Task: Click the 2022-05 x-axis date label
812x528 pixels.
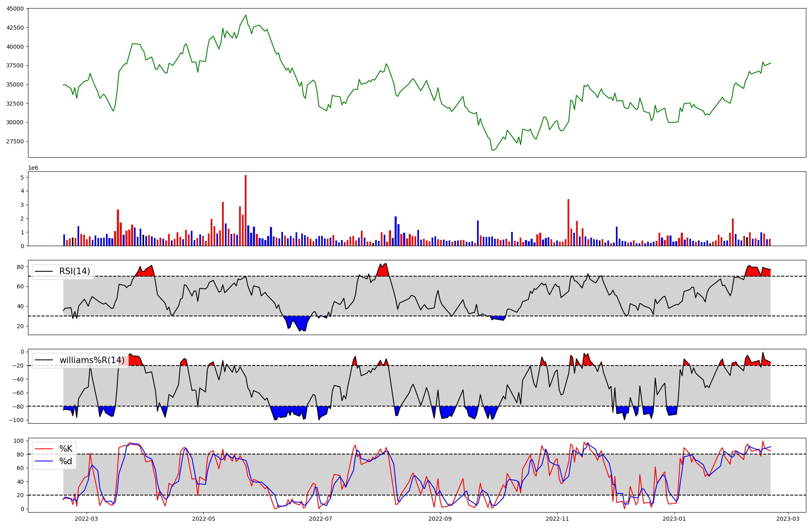Action: 203,519
